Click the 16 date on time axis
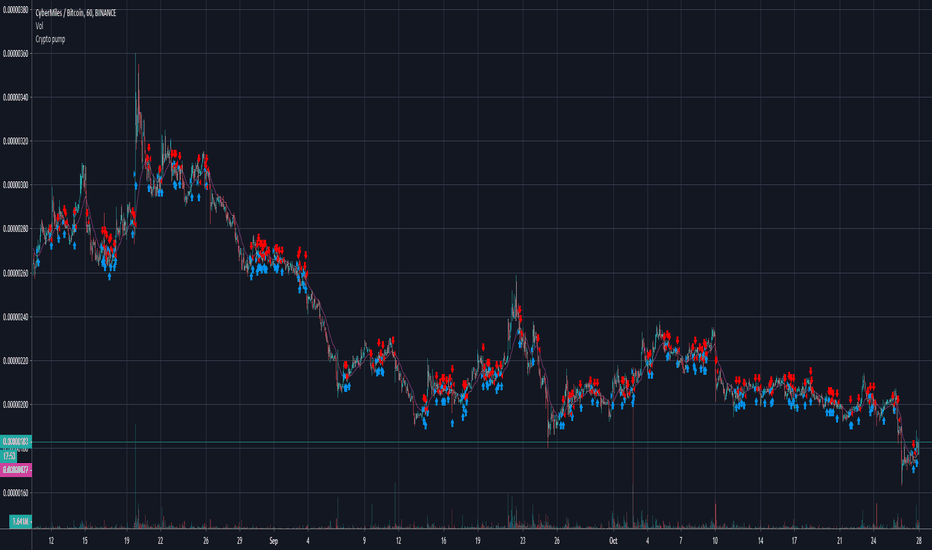932x550 pixels. [x=443, y=541]
